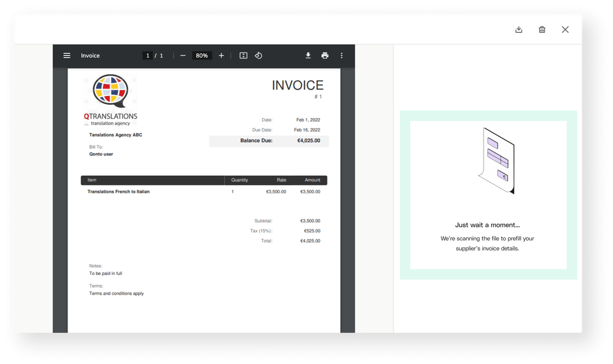Open the PDF viewer sidebar menu
The width and height of the screenshot is (613, 364).
(x=67, y=56)
